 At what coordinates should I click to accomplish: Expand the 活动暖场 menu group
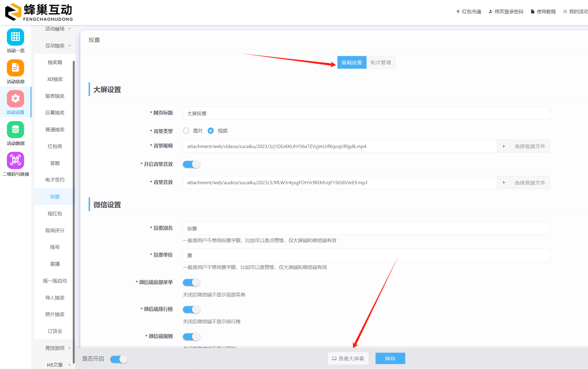(55, 29)
